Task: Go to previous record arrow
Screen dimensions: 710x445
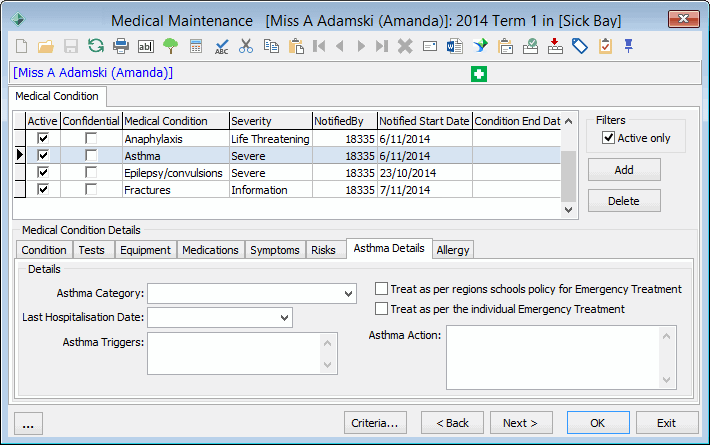Action: point(340,46)
